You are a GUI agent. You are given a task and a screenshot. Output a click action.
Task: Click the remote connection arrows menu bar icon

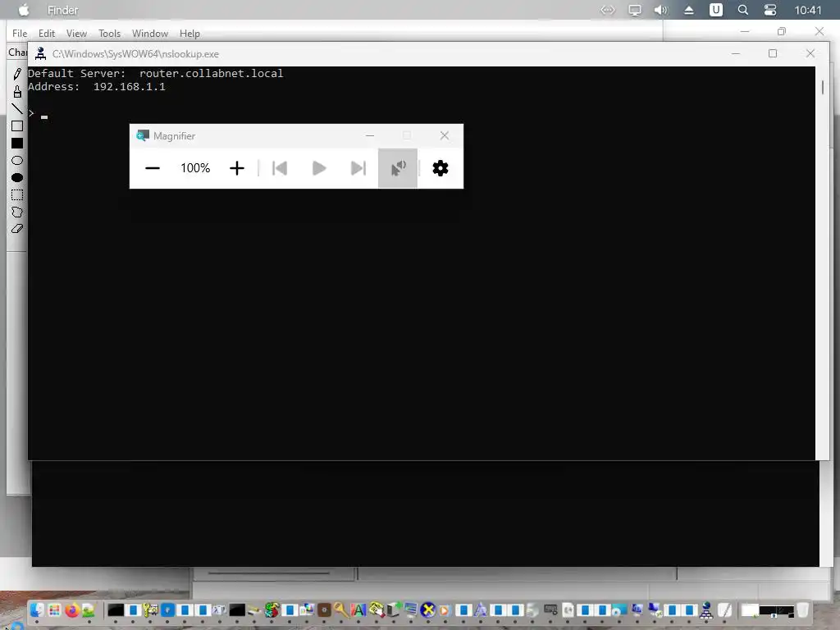click(608, 10)
